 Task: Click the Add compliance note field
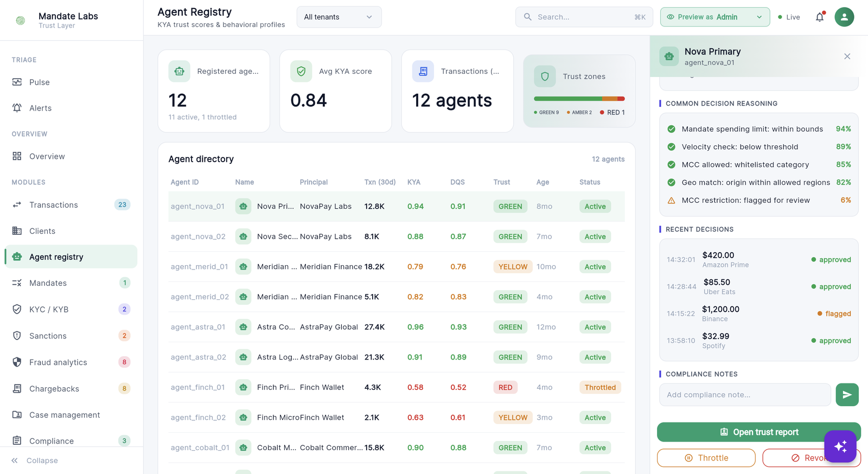tap(745, 395)
